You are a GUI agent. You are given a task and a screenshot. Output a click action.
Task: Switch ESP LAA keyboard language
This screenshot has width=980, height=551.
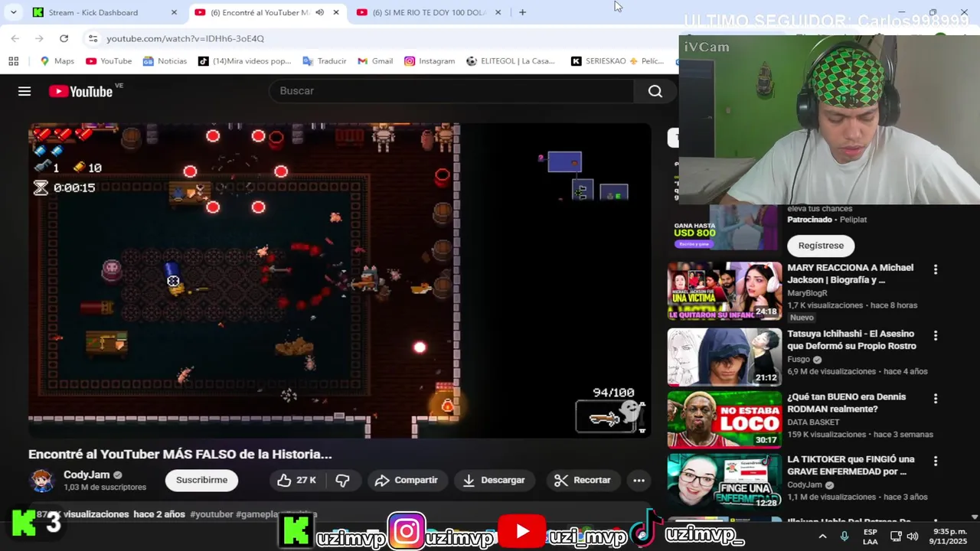tap(871, 536)
